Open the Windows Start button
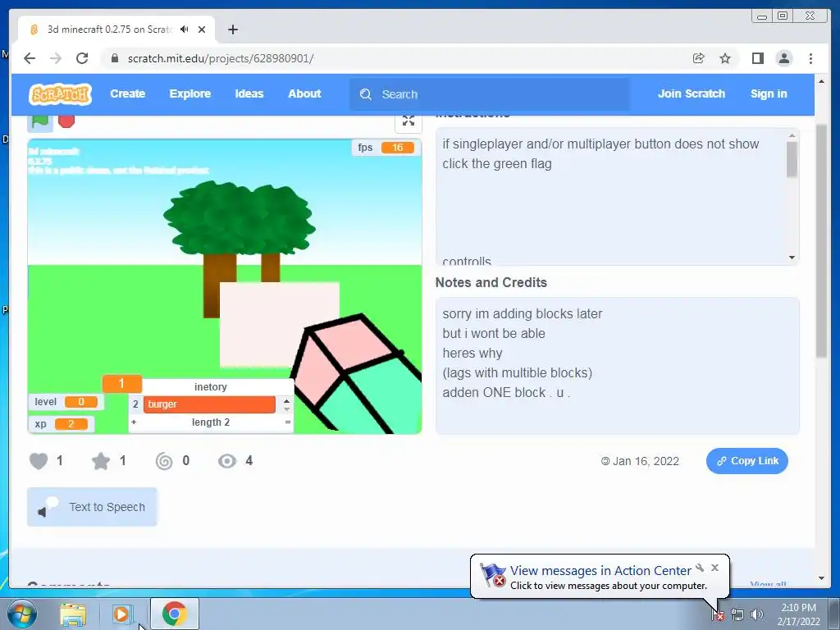 (22, 614)
